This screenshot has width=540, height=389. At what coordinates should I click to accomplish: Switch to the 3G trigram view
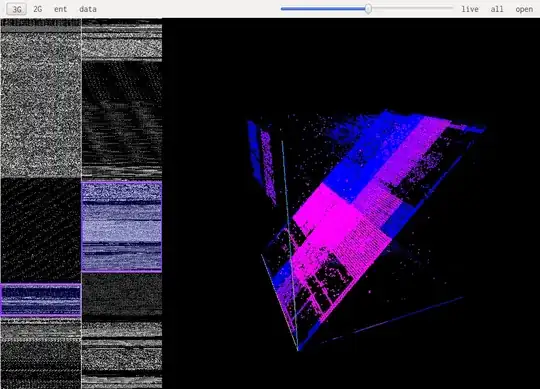17,9
